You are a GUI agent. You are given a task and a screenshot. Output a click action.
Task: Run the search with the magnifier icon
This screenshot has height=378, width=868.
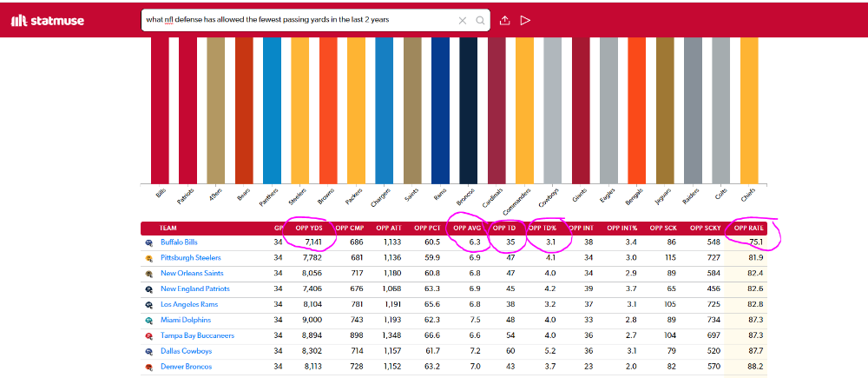tap(481, 21)
